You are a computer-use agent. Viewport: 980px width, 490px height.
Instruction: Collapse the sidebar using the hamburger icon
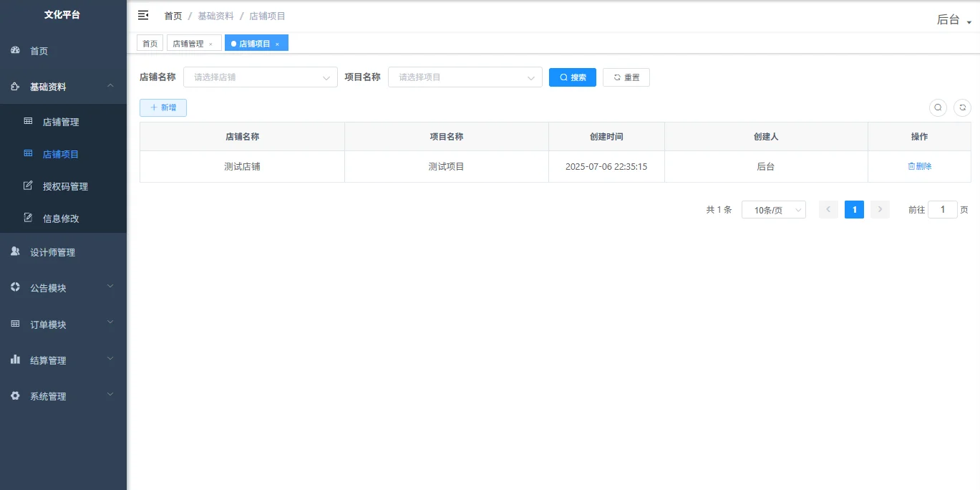point(143,15)
